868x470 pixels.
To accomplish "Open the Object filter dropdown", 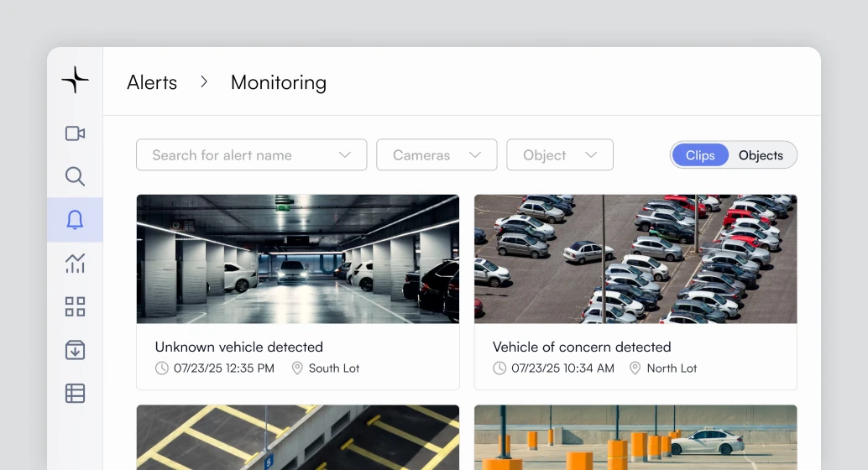I will (560, 155).
